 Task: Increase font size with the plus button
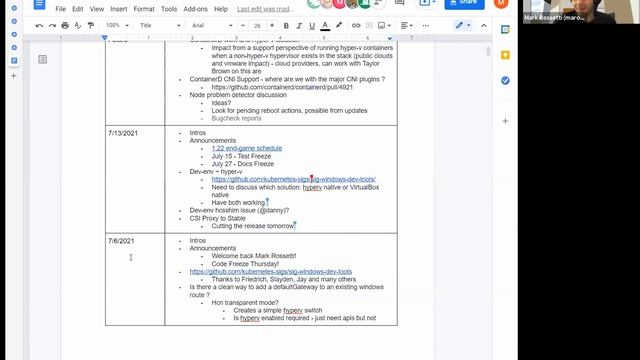coord(272,26)
